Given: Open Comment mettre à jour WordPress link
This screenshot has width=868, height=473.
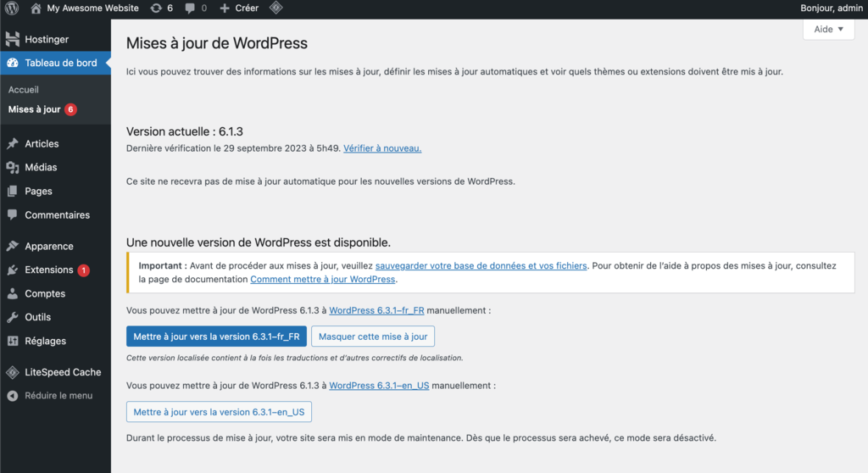Looking at the screenshot, I should (323, 279).
